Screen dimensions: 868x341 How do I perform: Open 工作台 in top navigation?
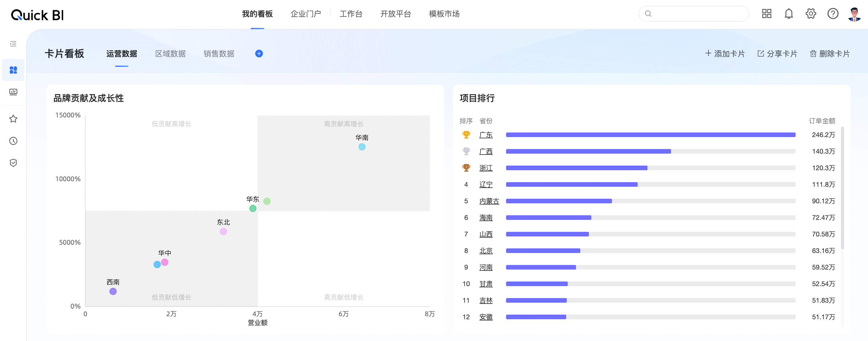351,14
